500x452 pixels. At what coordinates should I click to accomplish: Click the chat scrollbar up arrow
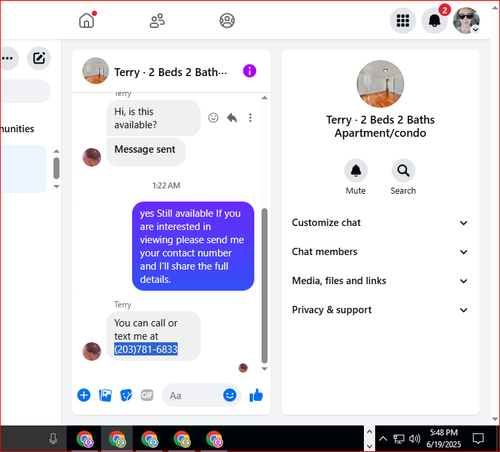[x=264, y=98]
